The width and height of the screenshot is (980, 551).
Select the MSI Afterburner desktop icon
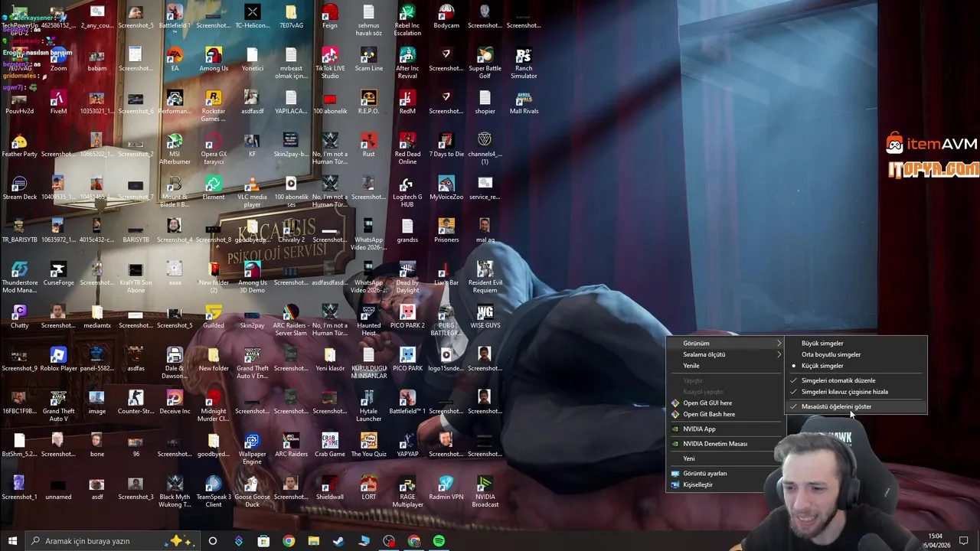[x=175, y=148]
